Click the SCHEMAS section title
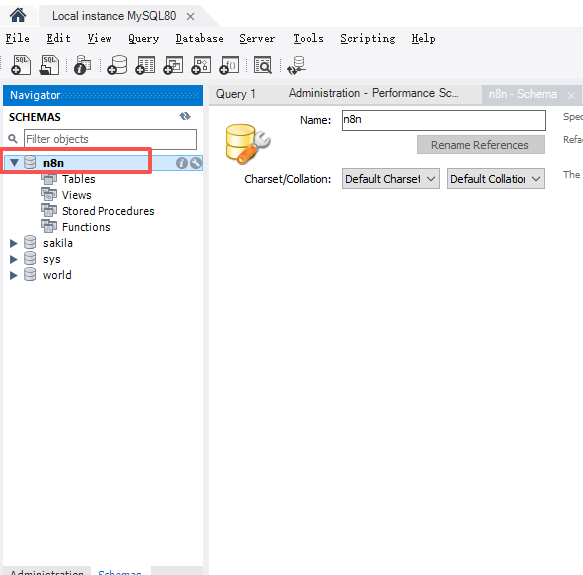 [x=35, y=117]
